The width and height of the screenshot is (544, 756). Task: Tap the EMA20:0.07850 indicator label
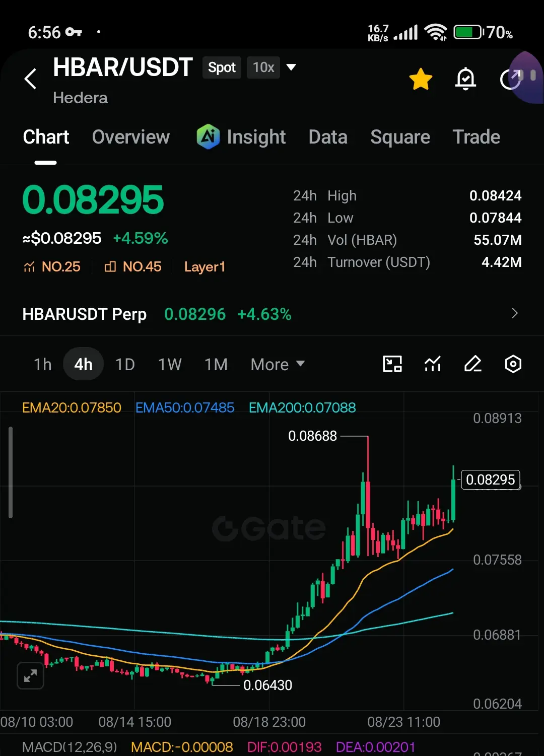72,407
